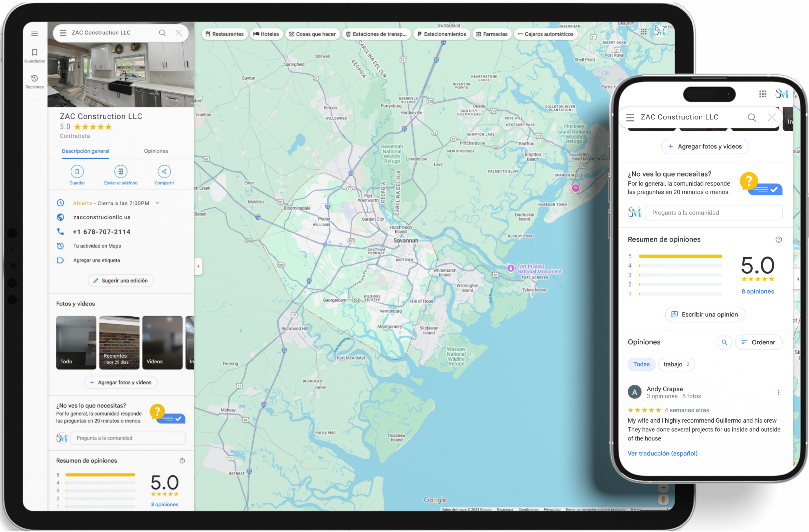
Task: Select the Farmacias filter chip
Action: coord(492,34)
